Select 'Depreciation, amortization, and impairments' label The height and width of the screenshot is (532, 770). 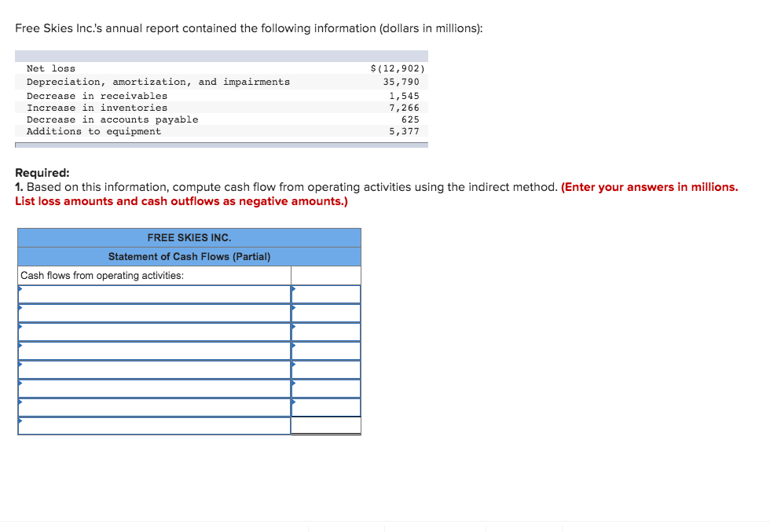[x=158, y=82]
